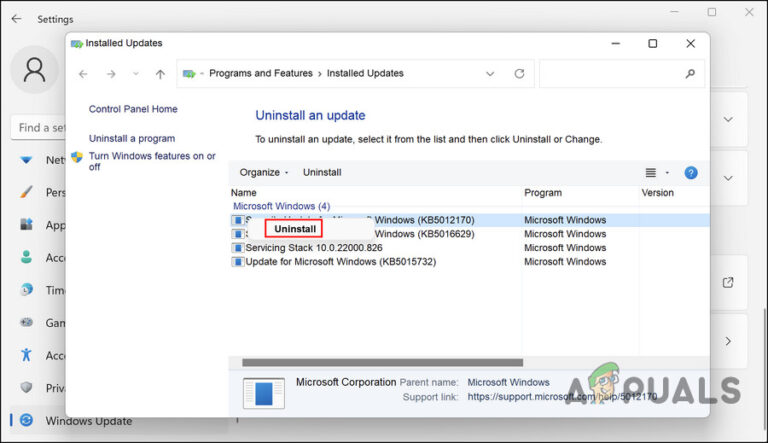The width and height of the screenshot is (768, 443).
Task: Open Control Panel Home link
Action: (x=133, y=109)
